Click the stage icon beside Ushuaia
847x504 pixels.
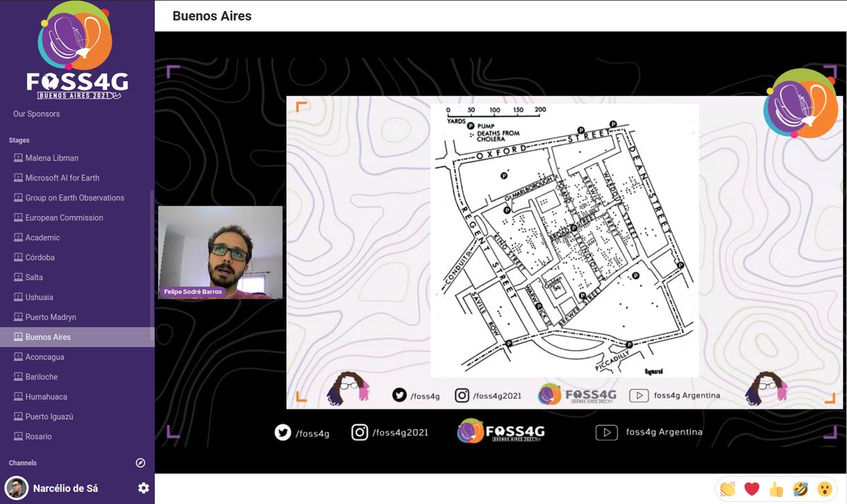(18, 297)
